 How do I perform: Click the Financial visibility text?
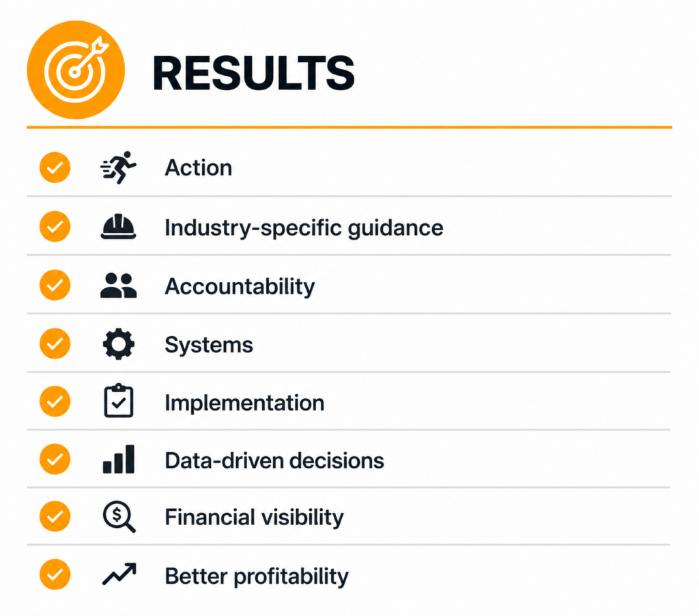(254, 518)
